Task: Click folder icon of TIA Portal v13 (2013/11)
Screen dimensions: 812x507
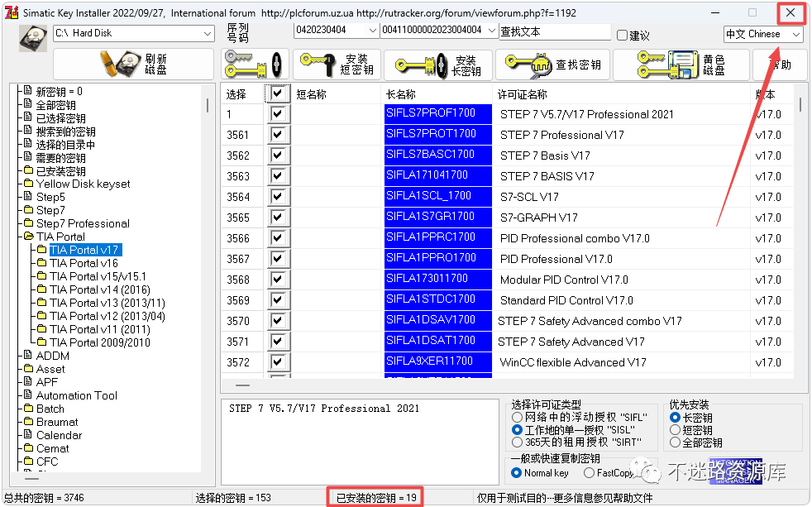Action: tap(42, 303)
